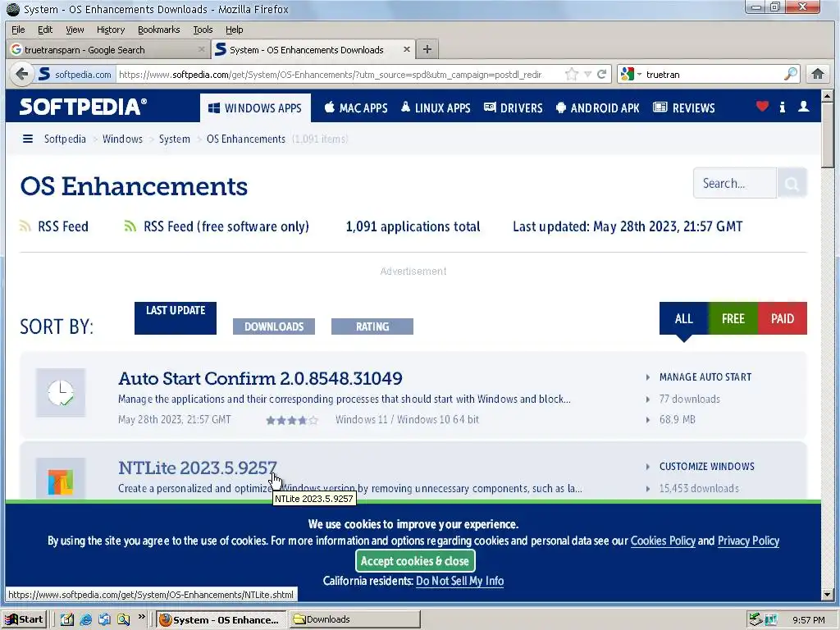Click Internet Explorer quick launch icon

[85, 619]
